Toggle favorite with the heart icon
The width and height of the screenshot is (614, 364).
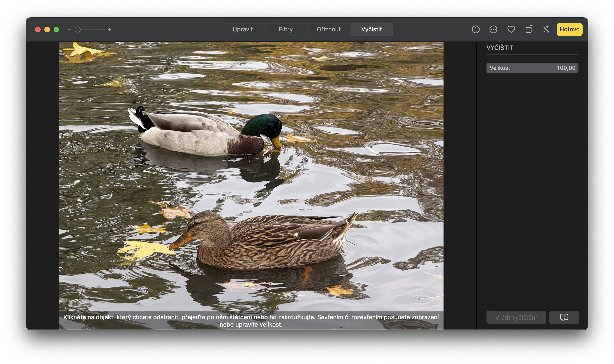click(511, 29)
